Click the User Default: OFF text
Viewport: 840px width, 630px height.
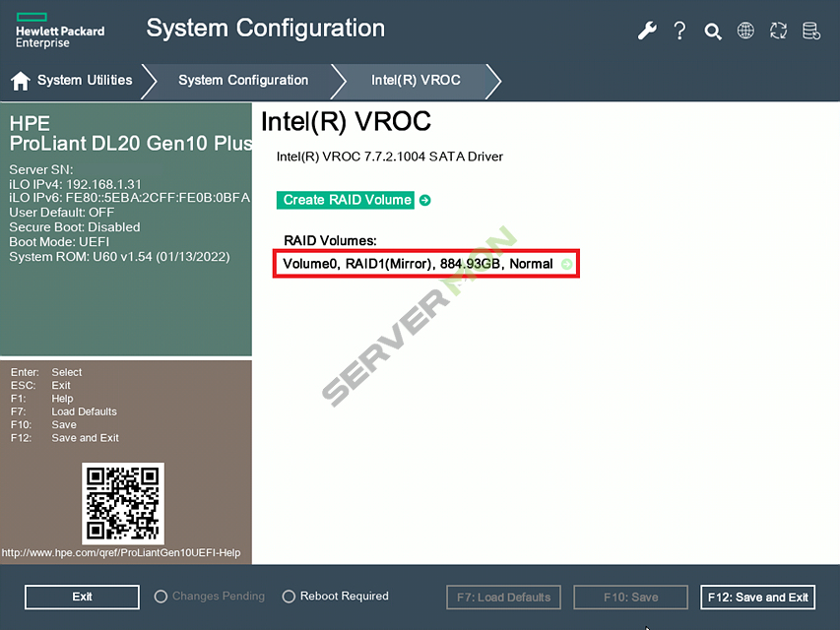62,213
